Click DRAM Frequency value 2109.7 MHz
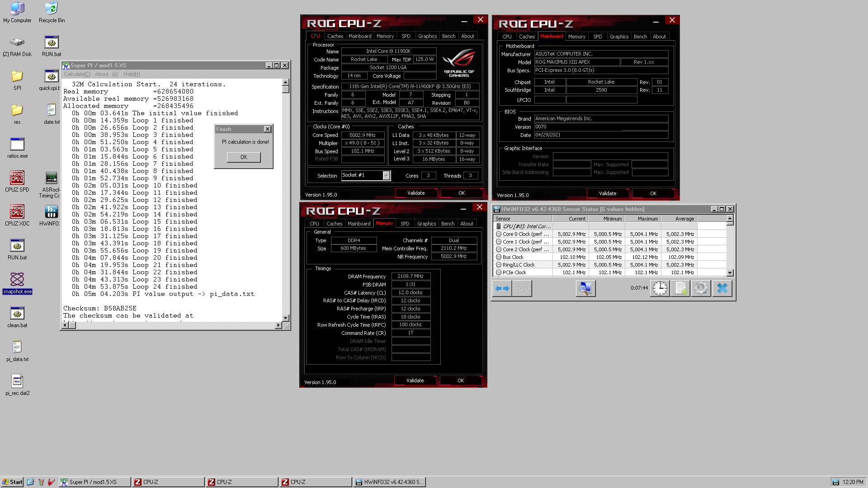 coord(410,276)
